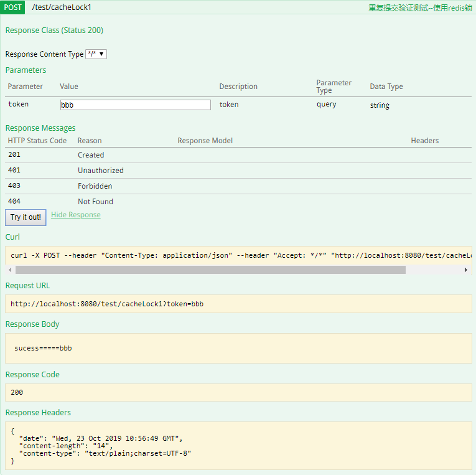Click the /test/cacheLock1 endpoint path

point(62,7)
